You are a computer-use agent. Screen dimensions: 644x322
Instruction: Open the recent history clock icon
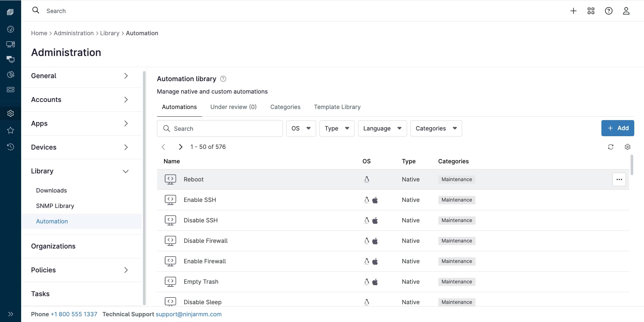[10, 147]
